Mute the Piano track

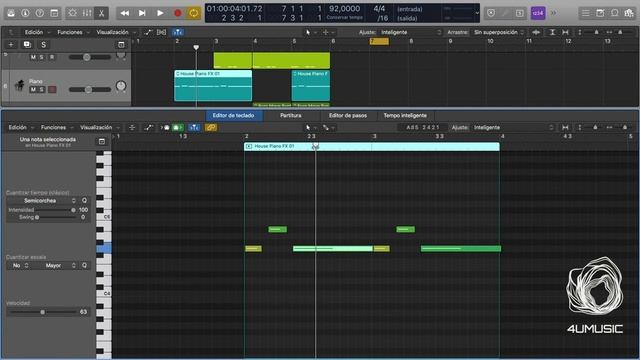coord(33,89)
